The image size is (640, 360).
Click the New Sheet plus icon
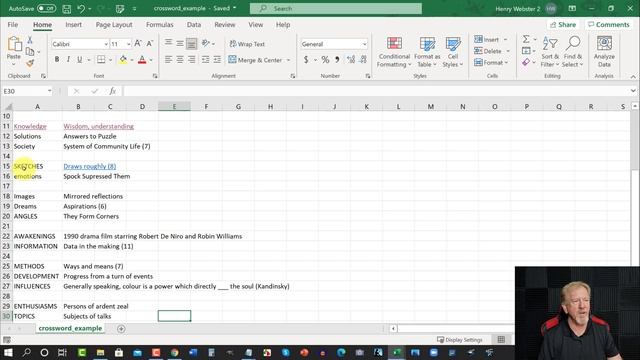[x=121, y=329]
